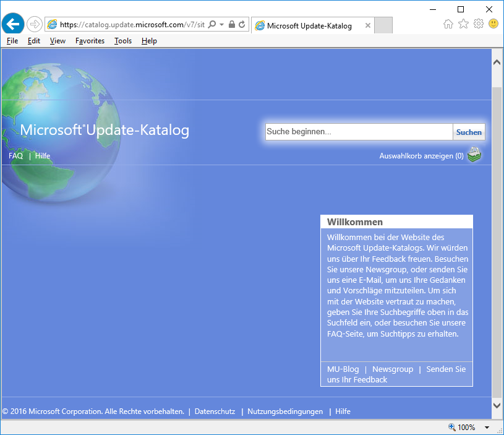Open Tools gear icon
Viewport: 504px width, 435px height.
(x=478, y=24)
